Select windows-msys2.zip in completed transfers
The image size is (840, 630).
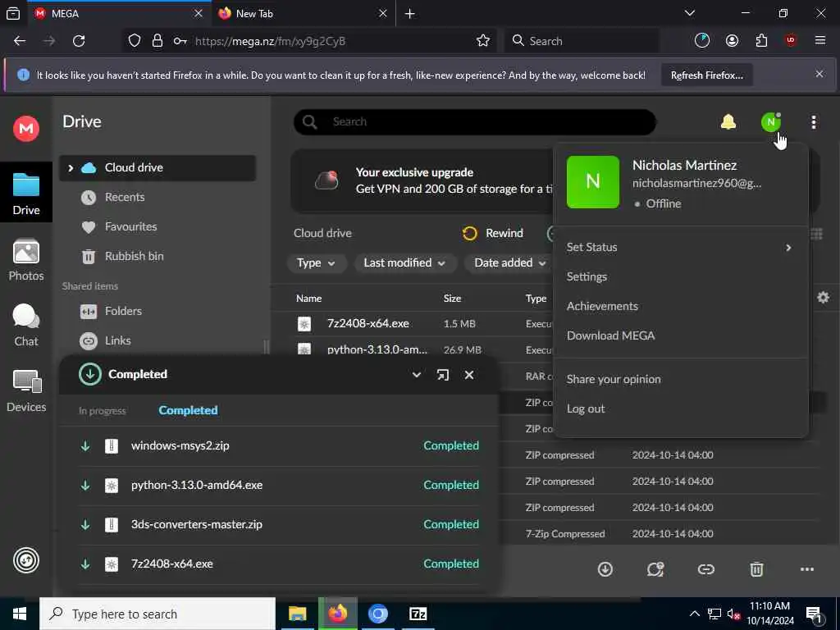(279, 446)
